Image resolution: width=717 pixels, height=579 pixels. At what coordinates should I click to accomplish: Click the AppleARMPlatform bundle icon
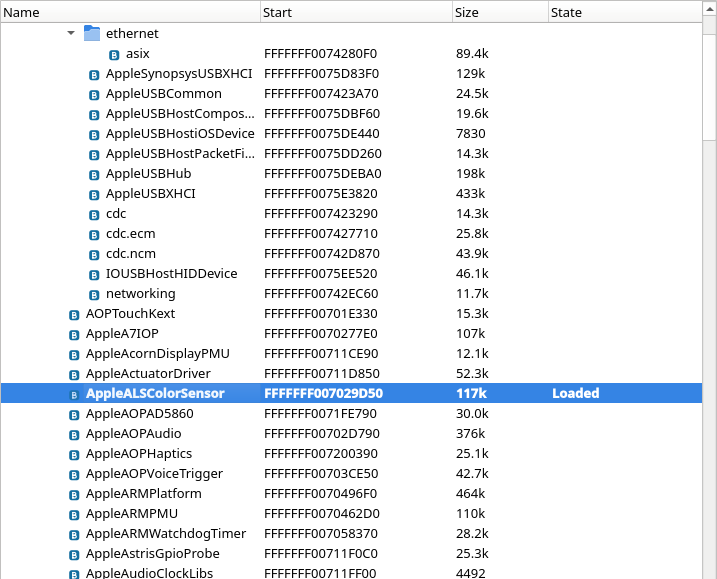[x=74, y=495]
